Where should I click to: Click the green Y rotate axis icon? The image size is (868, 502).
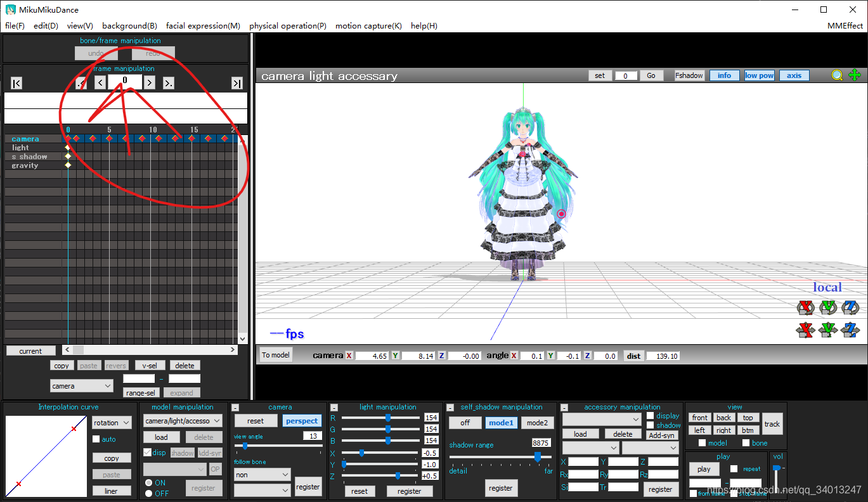(x=828, y=307)
